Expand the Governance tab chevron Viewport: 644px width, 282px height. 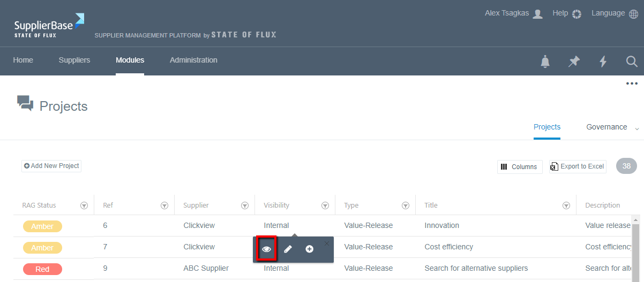[637, 128]
